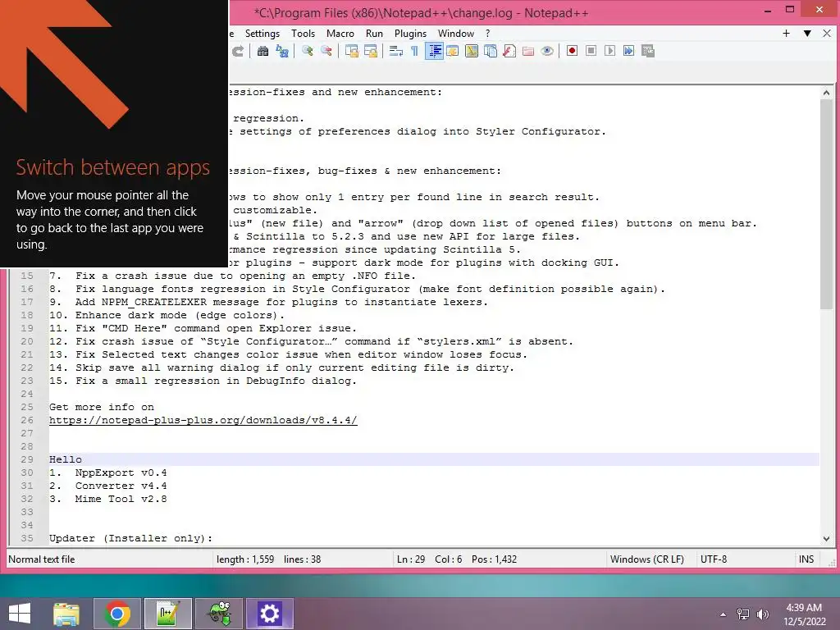Expand the opened files drop-down arrow
Image resolution: width=840 pixels, height=630 pixels.
point(807,33)
